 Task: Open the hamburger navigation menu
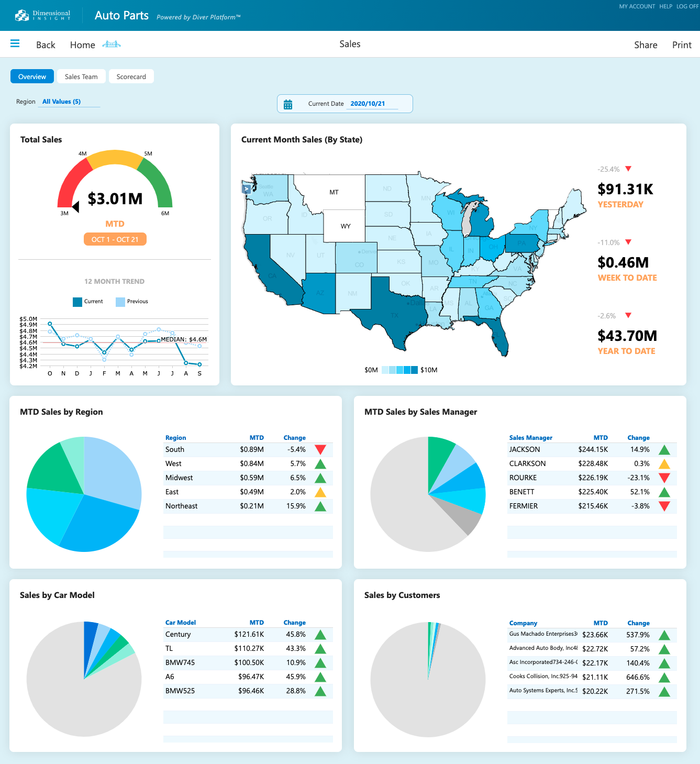click(x=15, y=43)
